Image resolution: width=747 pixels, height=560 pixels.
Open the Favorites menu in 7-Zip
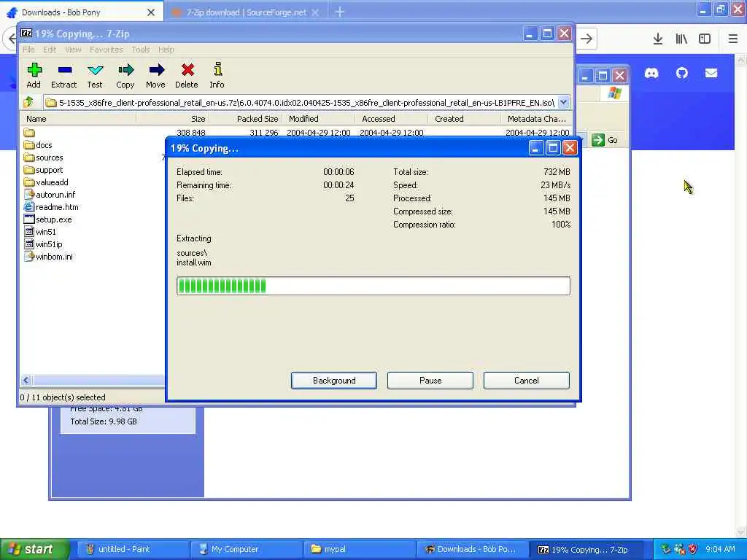(x=107, y=50)
